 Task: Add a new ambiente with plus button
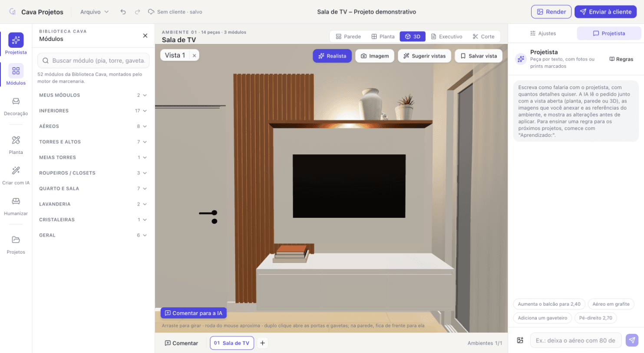click(262, 343)
